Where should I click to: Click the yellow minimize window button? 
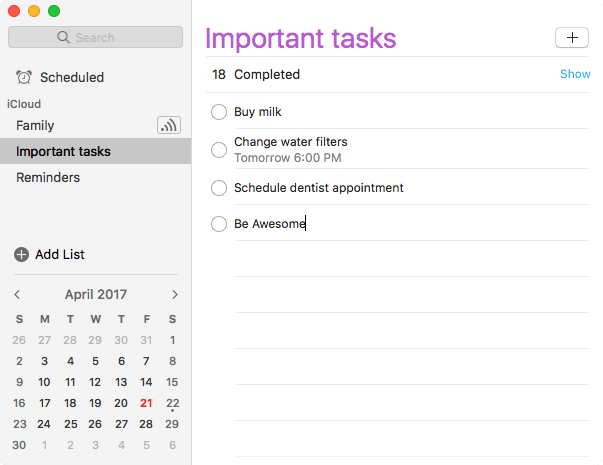click(x=34, y=11)
